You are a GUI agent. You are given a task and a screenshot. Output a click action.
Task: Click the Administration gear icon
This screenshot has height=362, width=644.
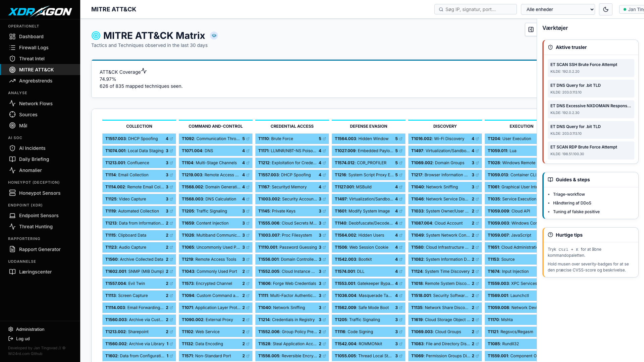coord(11,329)
